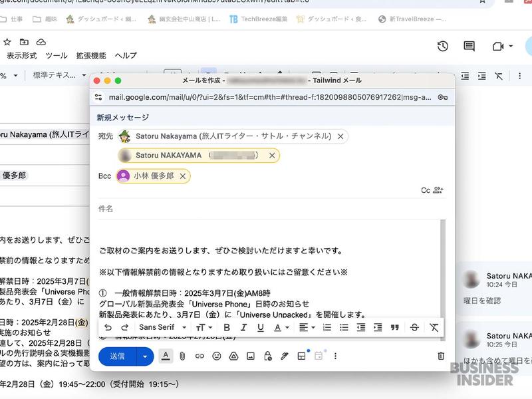Open the 仕事 bookmarks folder
532x399 pixels.
point(11,19)
